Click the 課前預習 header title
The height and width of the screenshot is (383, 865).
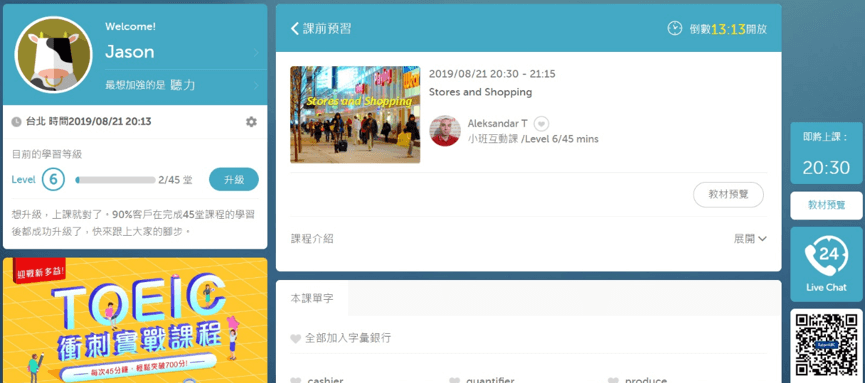click(327, 29)
